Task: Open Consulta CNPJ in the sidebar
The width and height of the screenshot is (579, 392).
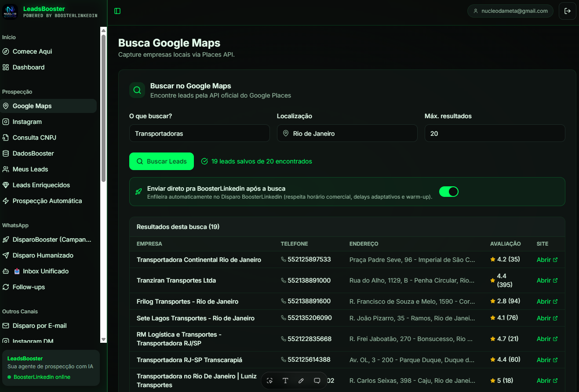Action: (48, 138)
